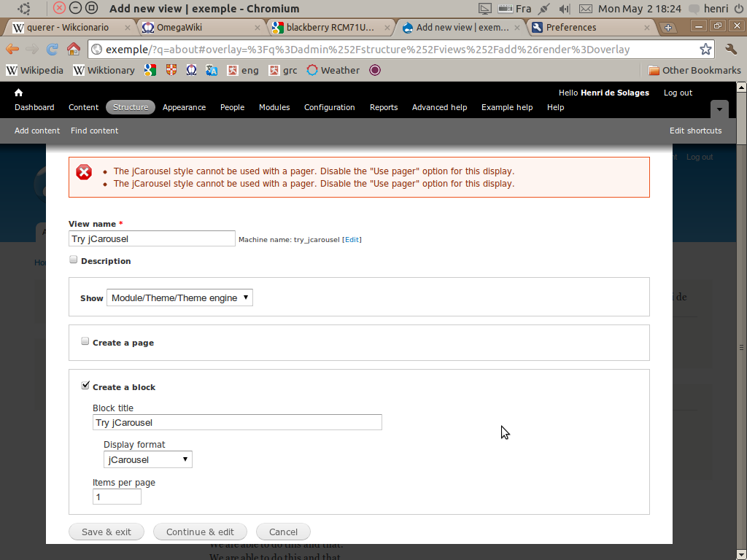Click the Drupal home icon in the toolbar
Image resolution: width=747 pixels, height=560 pixels.
[x=18, y=93]
